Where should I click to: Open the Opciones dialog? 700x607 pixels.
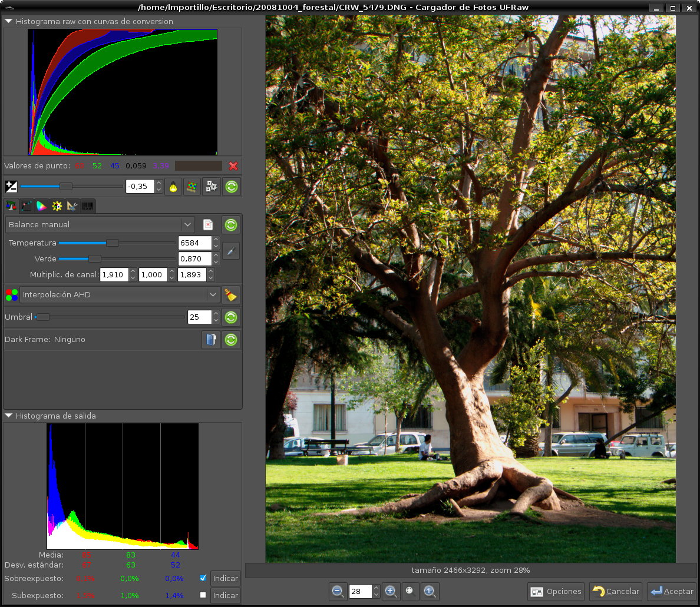click(556, 591)
